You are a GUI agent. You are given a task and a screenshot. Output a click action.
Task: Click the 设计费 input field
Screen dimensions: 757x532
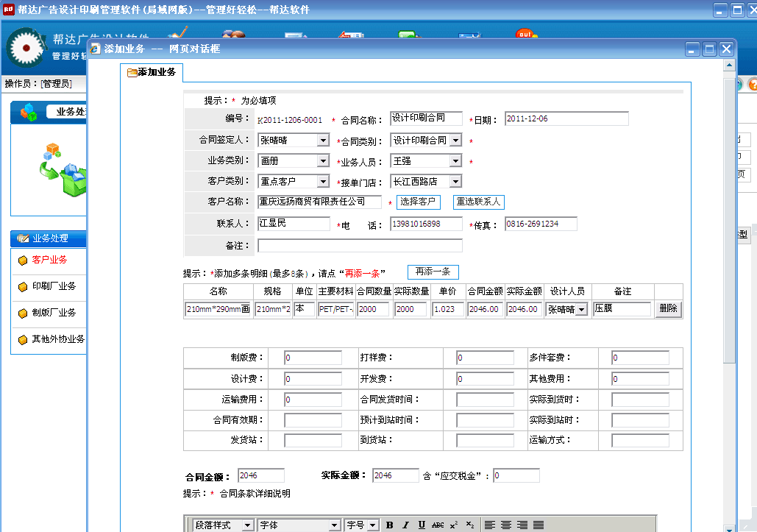coord(313,379)
